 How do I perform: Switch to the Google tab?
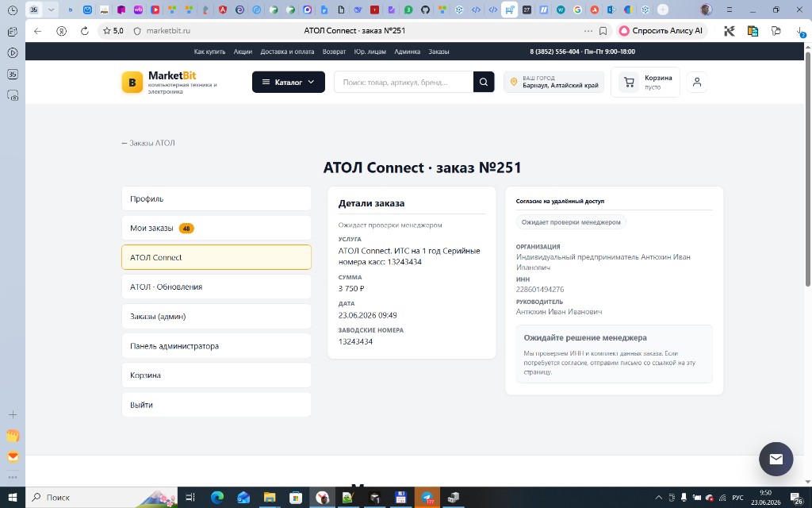577,10
